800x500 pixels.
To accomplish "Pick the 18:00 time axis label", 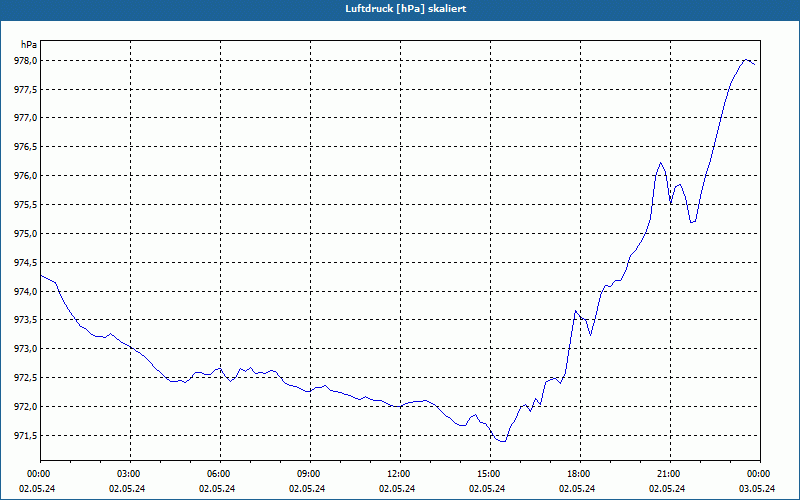I will pyautogui.click(x=580, y=474).
